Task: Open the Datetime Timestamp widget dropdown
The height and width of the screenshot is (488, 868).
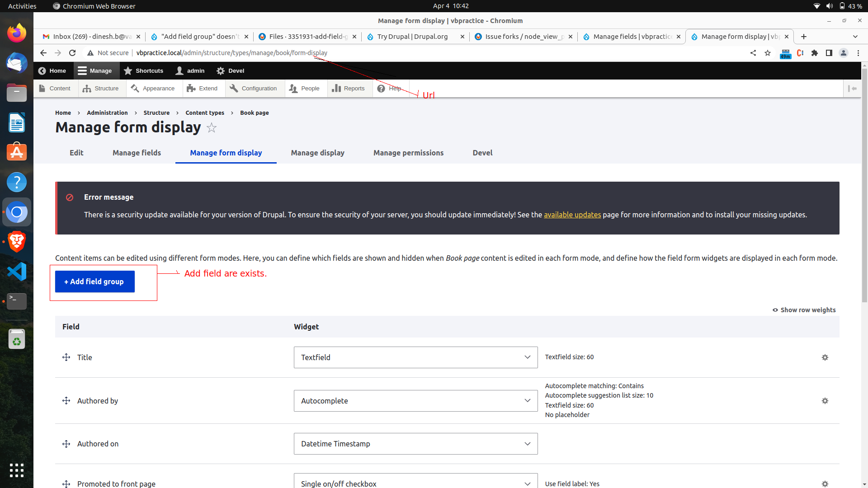Action: point(415,443)
